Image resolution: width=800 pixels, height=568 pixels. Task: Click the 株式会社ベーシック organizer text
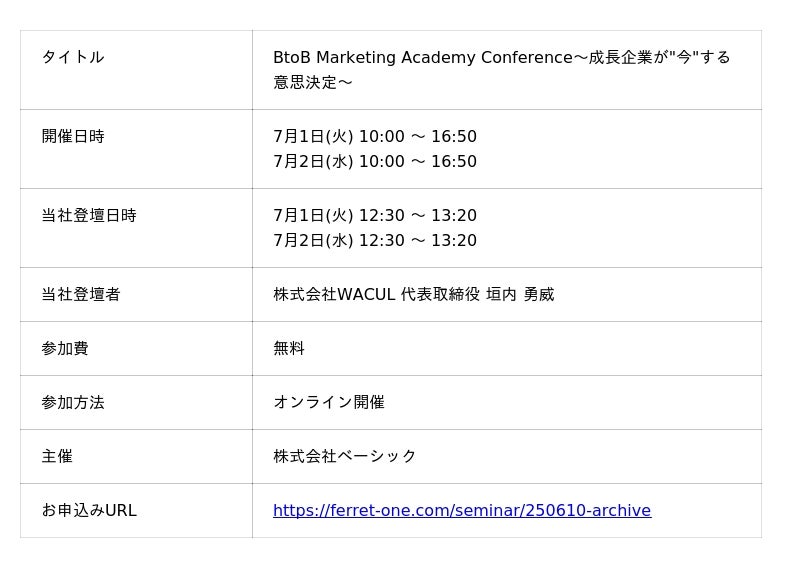pyautogui.click(x=345, y=457)
